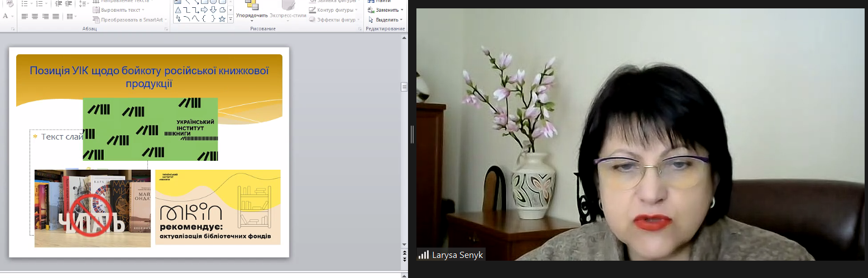The width and height of the screenshot is (868, 278).
Task: Select the arc shape
Action: 186,18
